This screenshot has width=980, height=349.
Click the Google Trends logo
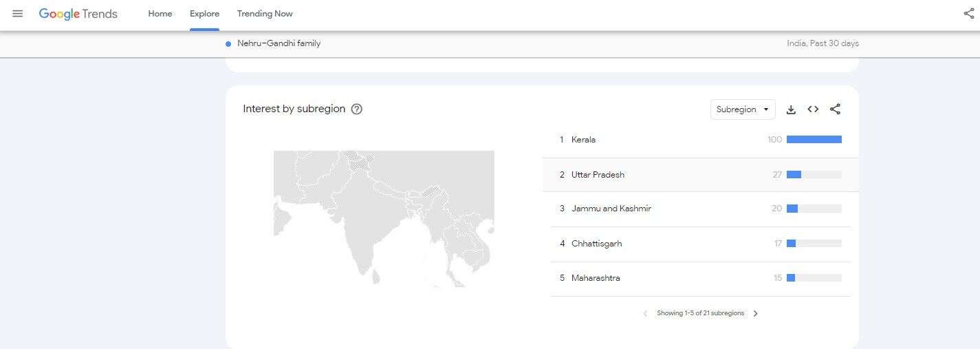pyautogui.click(x=78, y=14)
